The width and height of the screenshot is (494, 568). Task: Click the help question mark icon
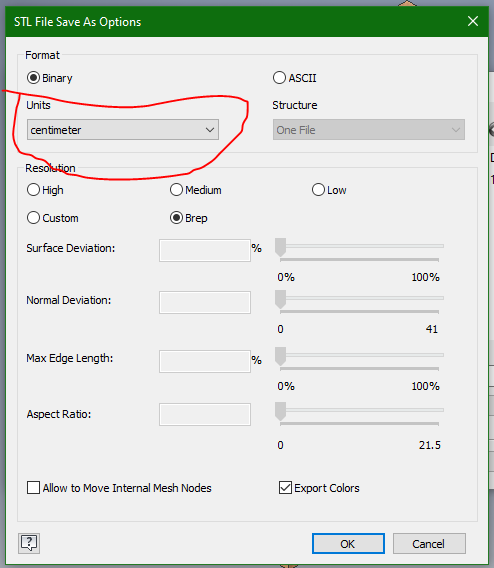coord(29,543)
